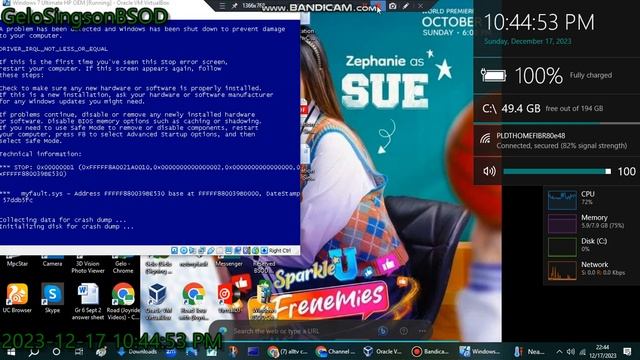Open the weather temperature taskbar widget
This screenshot has width=640, height=360.
[x=529, y=351]
